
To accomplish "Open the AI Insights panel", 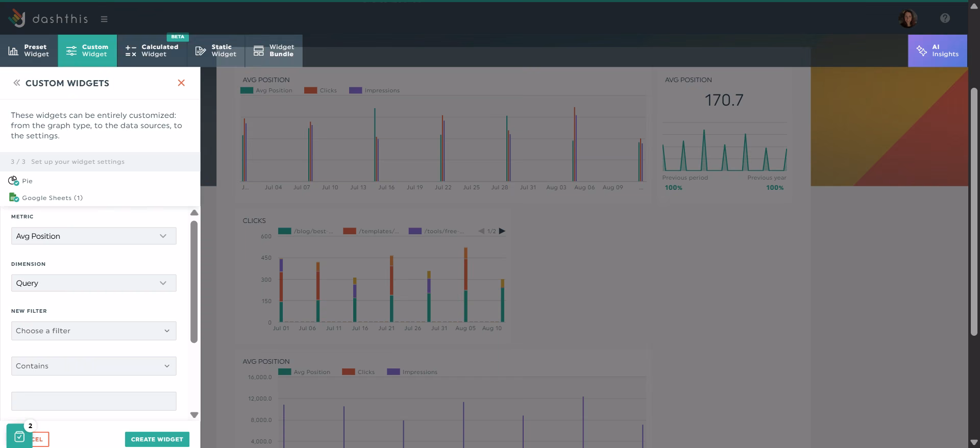I will point(937,51).
